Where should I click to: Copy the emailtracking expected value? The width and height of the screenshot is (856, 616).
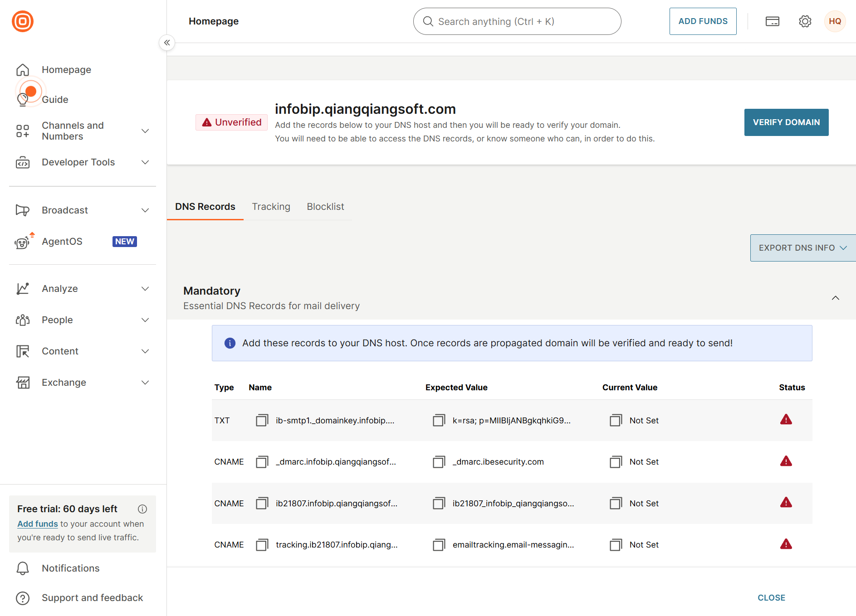[439, 545]
